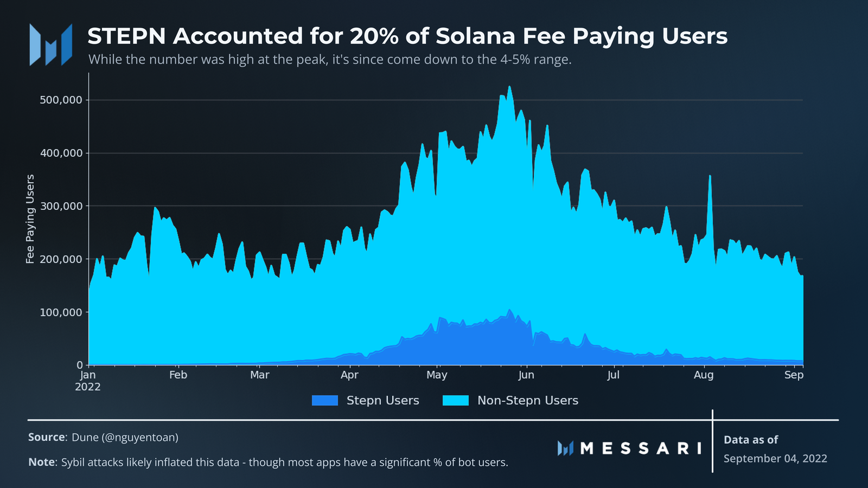Click the subtitle about 4-5% range
Screen dimensions: 868x488
pos(330,60)
